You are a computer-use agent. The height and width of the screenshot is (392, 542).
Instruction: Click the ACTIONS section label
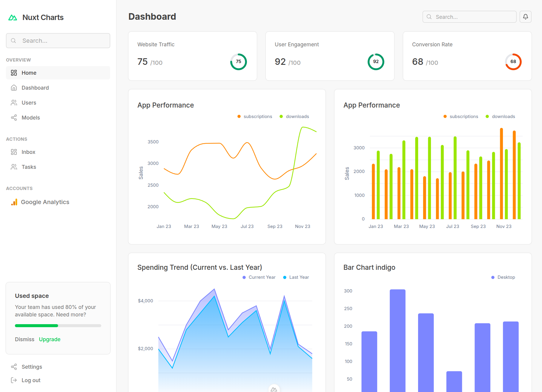pos(17,139)
